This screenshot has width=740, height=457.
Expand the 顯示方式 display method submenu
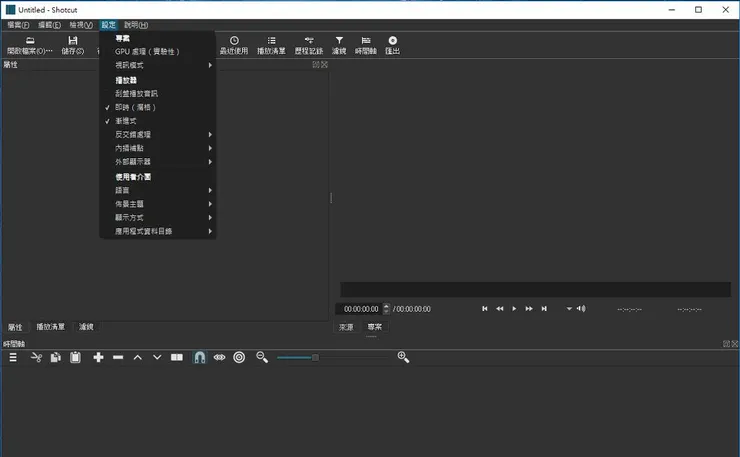tap(158, 218)
